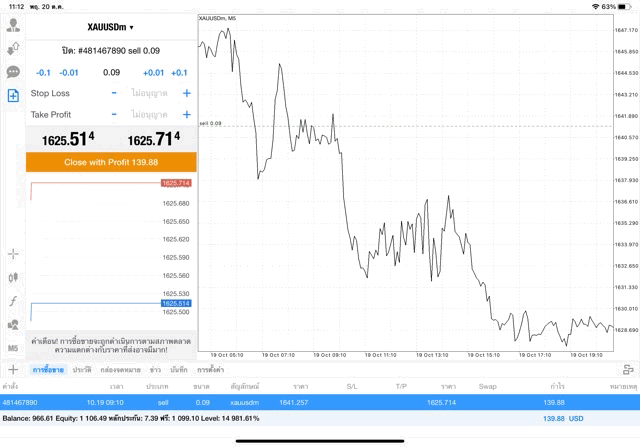Switch to the กล่องจดหมาย tab
This screenshot has width=640, height=447.
tap(120, 370)
